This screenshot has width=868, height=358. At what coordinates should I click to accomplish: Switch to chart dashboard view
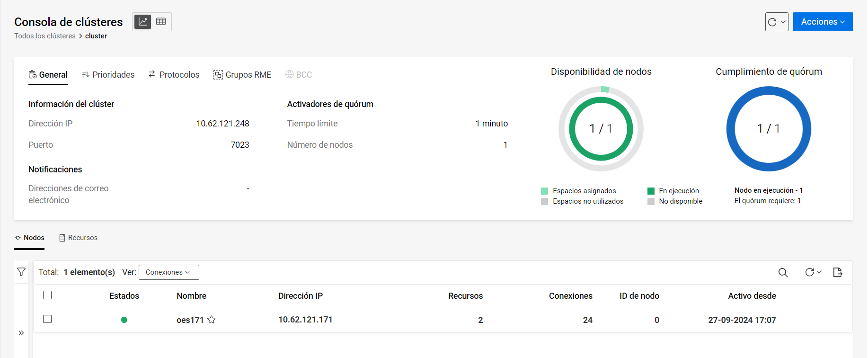pos(142,22)
